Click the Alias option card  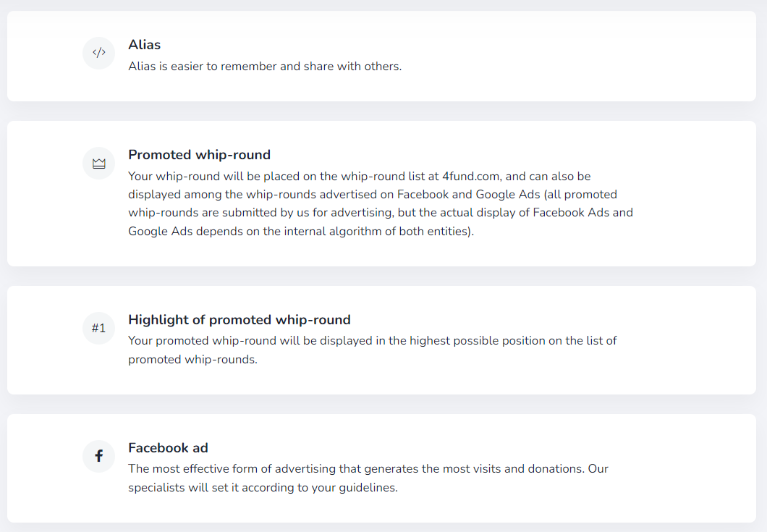381,56
